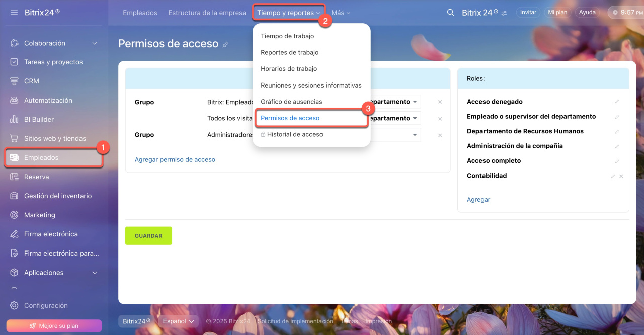Viewport: 644px width, 335px height.
Task: Click Agregar permiso de acceso link
Action: [175, 159]
